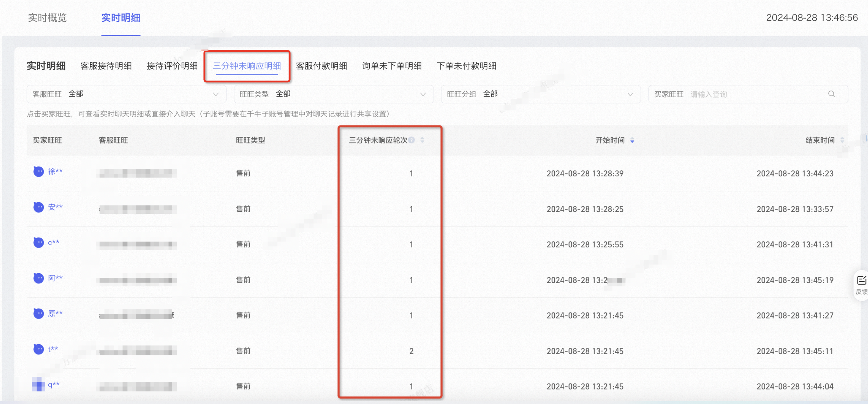Click the search magnifier icon in 买家旺旺 field

(x=831, y=94)
